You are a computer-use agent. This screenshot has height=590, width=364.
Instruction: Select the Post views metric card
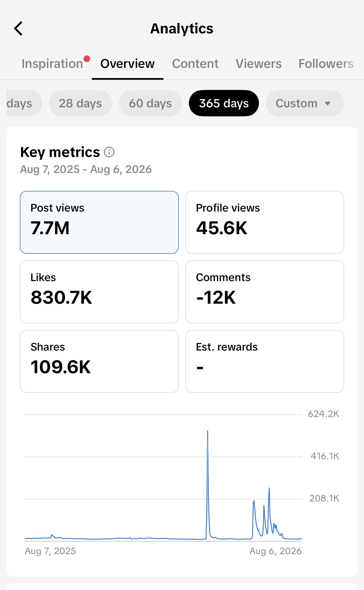[99, 222]
